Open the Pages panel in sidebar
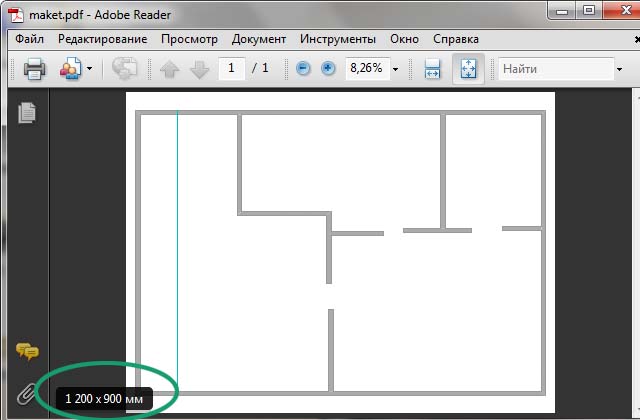The image size is (640, 420). [27, 113]
